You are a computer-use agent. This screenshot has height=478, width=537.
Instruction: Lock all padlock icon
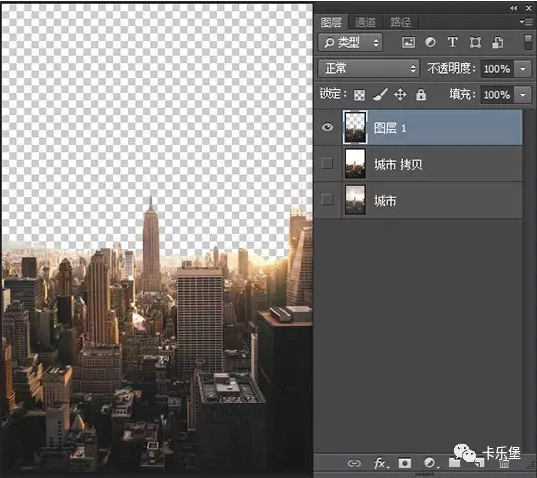[421, 95]
